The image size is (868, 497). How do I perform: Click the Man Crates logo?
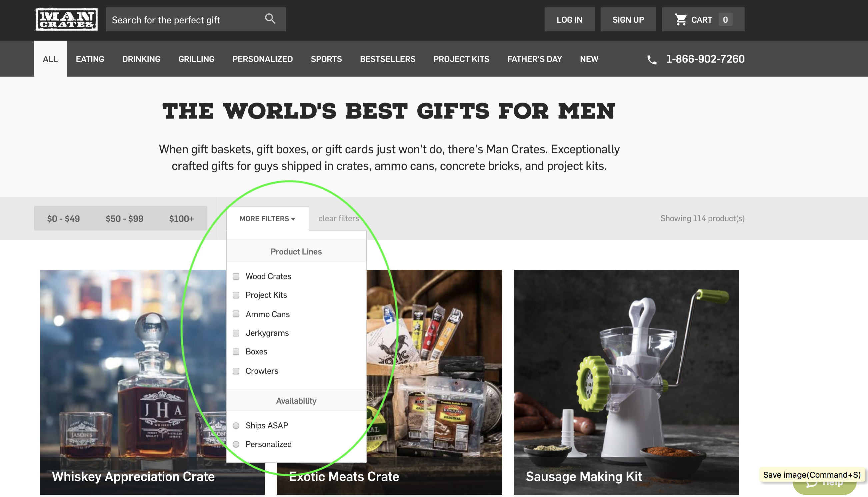coord(67,19)
